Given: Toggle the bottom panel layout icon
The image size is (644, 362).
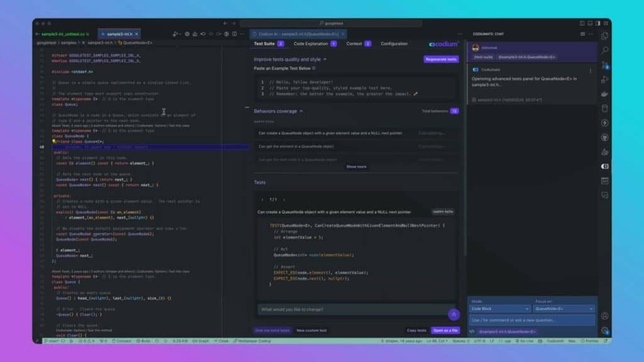Looking at the screenshot, I should point(590,23).
